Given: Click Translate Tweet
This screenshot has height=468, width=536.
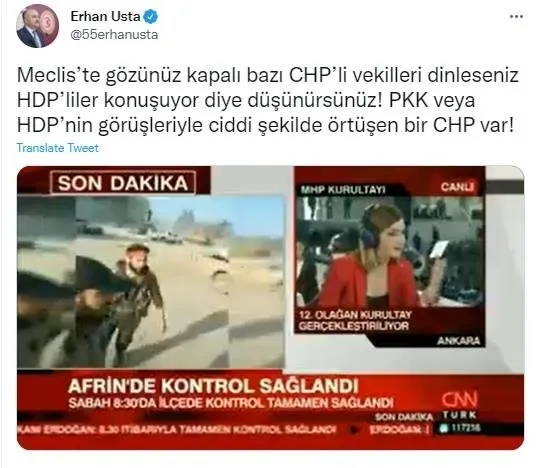Looking at the screenshot, I should 58,148.
